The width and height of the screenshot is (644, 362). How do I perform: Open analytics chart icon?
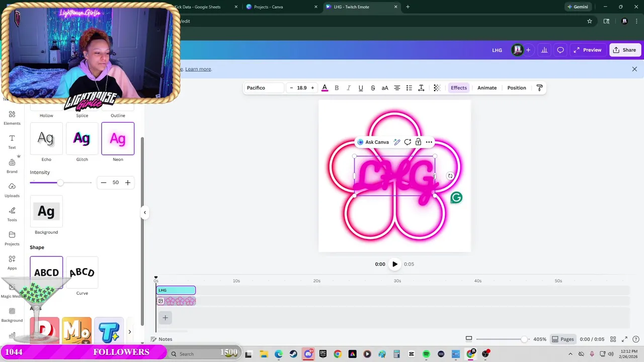(x=544, y=50)
